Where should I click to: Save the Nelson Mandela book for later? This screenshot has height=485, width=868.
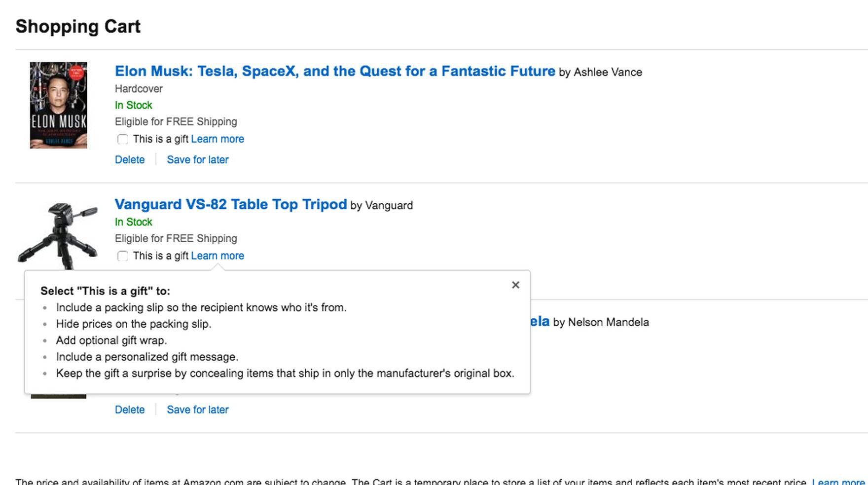click(197, 410)
